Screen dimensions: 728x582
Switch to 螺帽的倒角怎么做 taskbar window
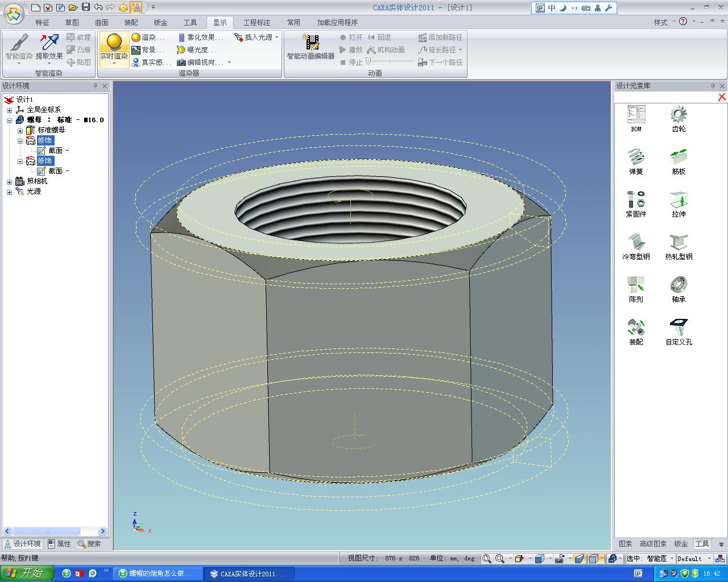157,573
